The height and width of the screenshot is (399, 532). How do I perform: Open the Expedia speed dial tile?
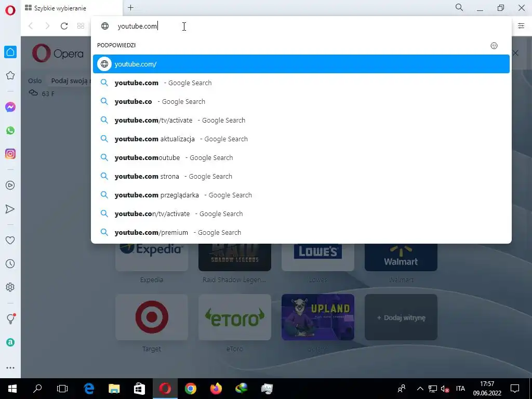click(152, 257)
